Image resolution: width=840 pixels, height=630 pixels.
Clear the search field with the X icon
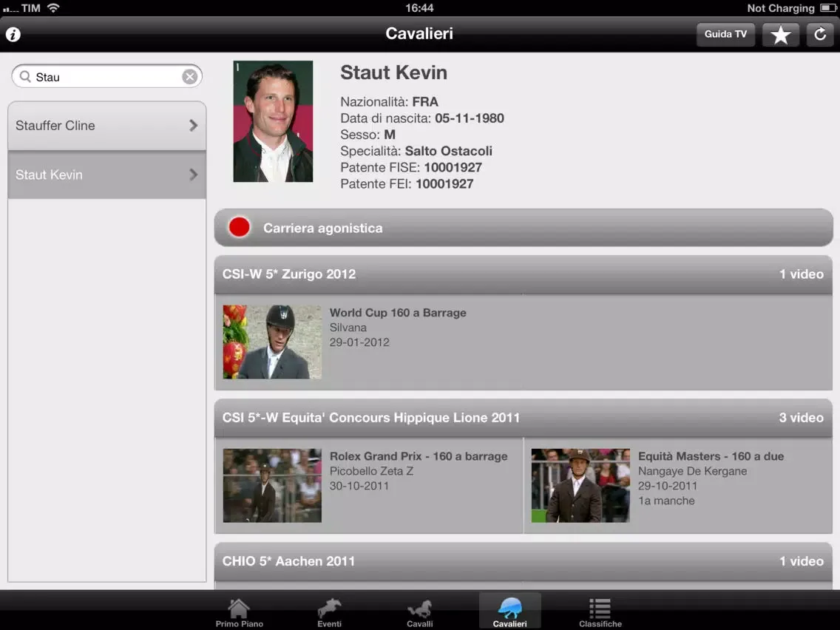coord(189,77)
